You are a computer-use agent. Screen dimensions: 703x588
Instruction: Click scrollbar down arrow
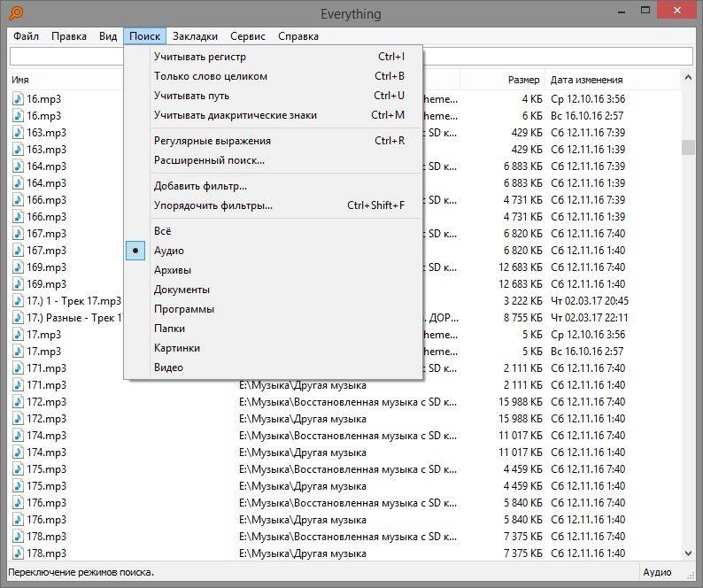[x=688, y=553]
